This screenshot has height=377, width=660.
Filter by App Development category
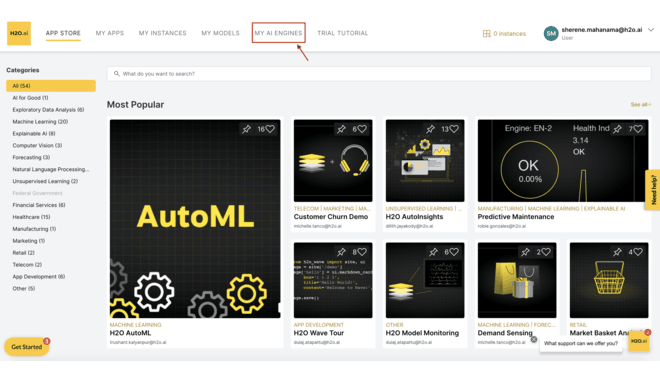point(39,276)
